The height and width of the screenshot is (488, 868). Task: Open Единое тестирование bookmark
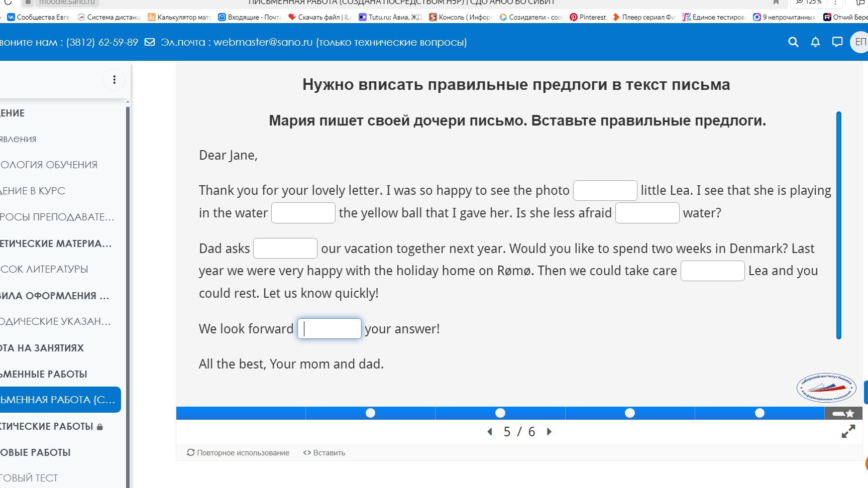click(x=714, y=17)
